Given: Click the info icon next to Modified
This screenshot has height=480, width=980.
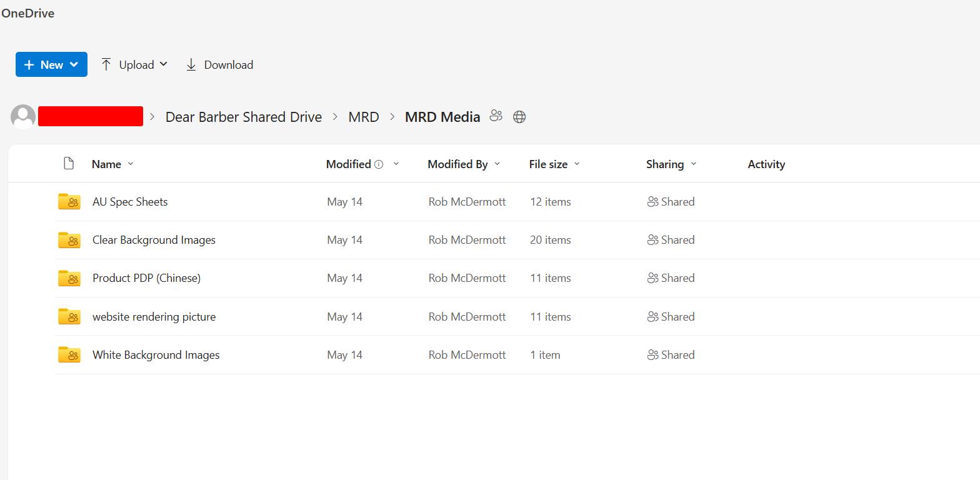Looking at the screenshot, I should (x=379, y=164).
